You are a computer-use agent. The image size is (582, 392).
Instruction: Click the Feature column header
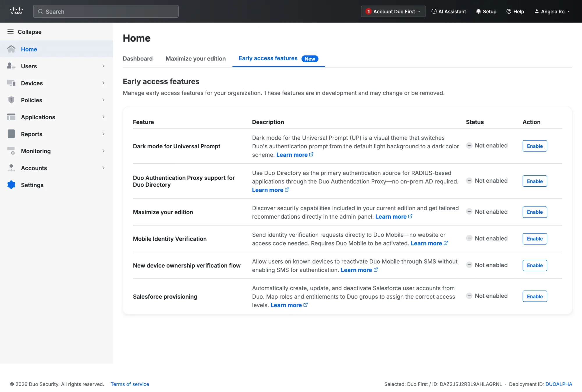143,122
